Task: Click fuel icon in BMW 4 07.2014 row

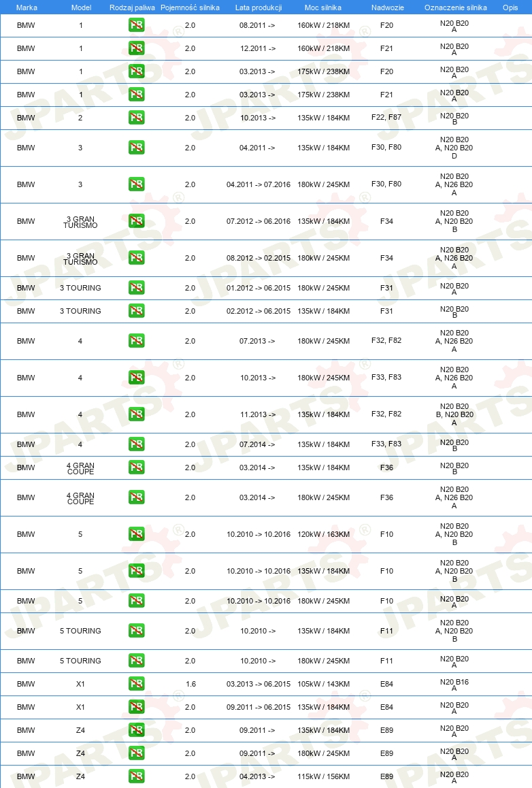Action: point(136,444)
